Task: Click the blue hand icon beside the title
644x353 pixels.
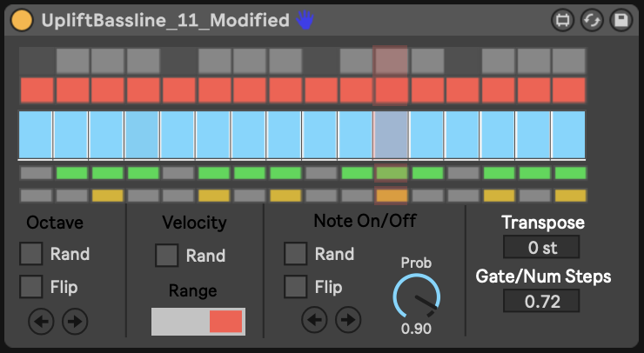Action: coord(304,19)
